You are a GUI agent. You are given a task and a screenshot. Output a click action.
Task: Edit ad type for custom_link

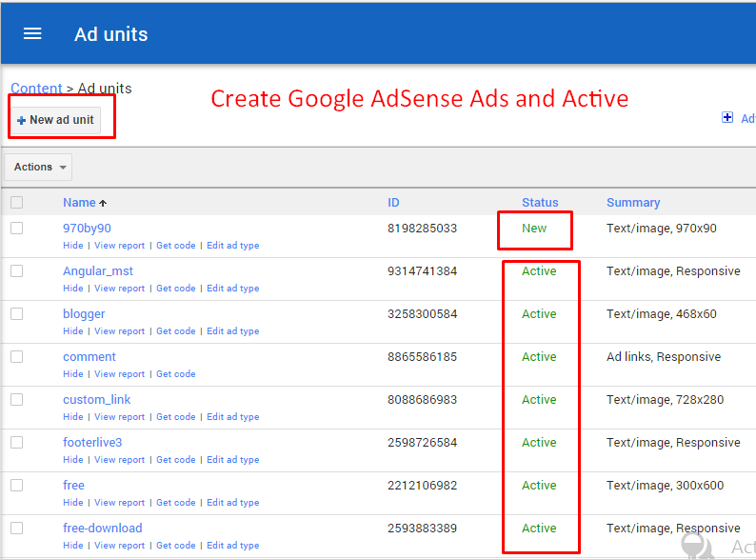(x=233, y=417)
